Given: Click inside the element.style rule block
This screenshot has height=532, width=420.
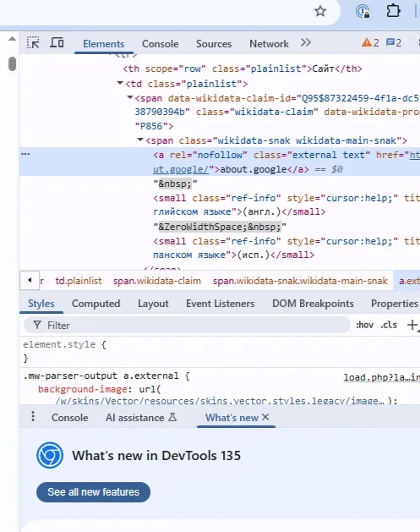Looking at the screenshot, I should 220,352.
